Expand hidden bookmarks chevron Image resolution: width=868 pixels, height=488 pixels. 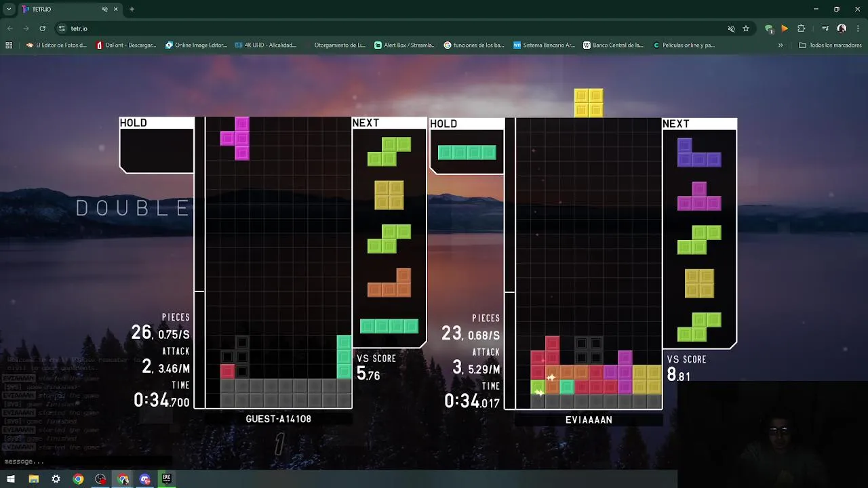pos(781,45)
